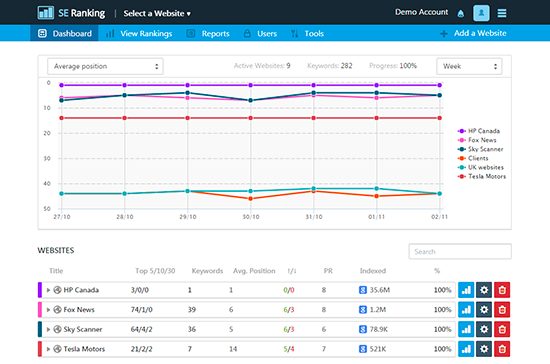Click the Tesla Motors globe icon

(57, 349)
